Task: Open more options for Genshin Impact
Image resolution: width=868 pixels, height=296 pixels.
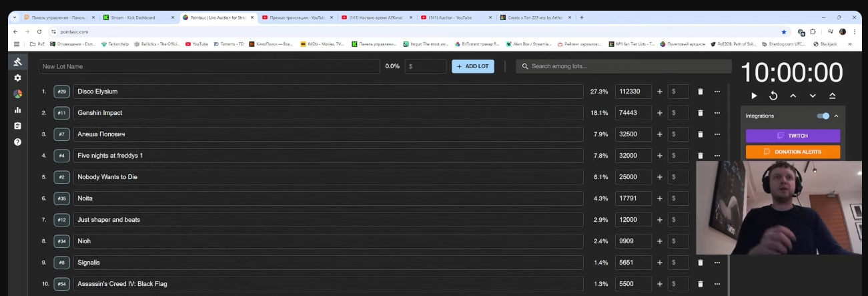Action: coord(717,113)
